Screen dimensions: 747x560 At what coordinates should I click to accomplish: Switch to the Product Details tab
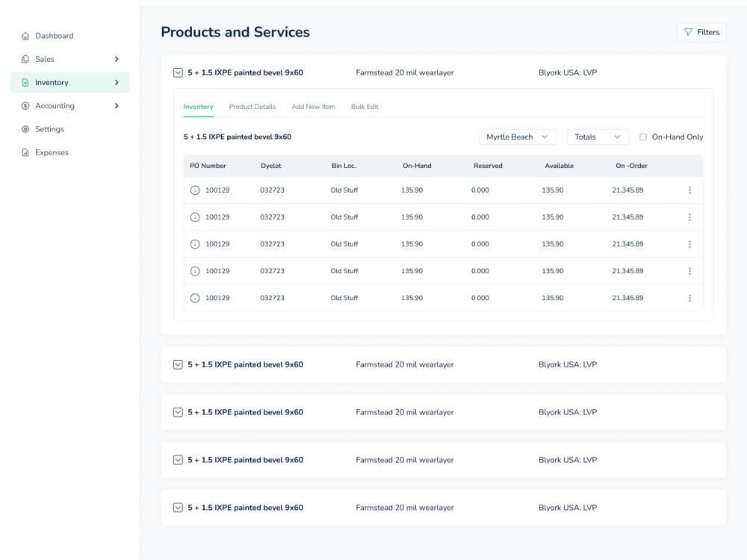[252, 106]
